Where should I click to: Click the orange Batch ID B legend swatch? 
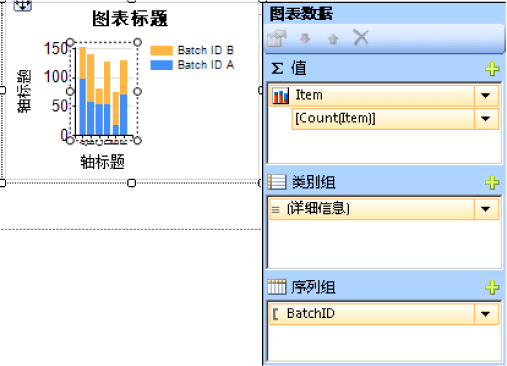coord(161,51)
